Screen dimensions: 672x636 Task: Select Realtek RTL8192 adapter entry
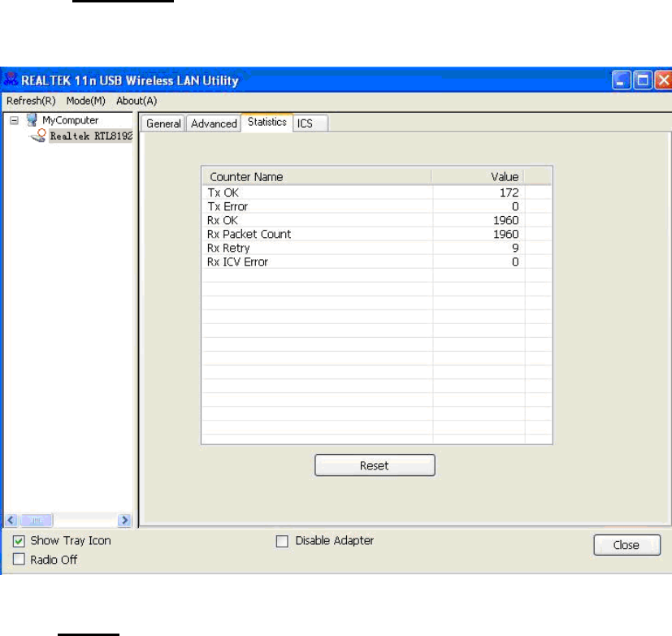coord(90,136)
